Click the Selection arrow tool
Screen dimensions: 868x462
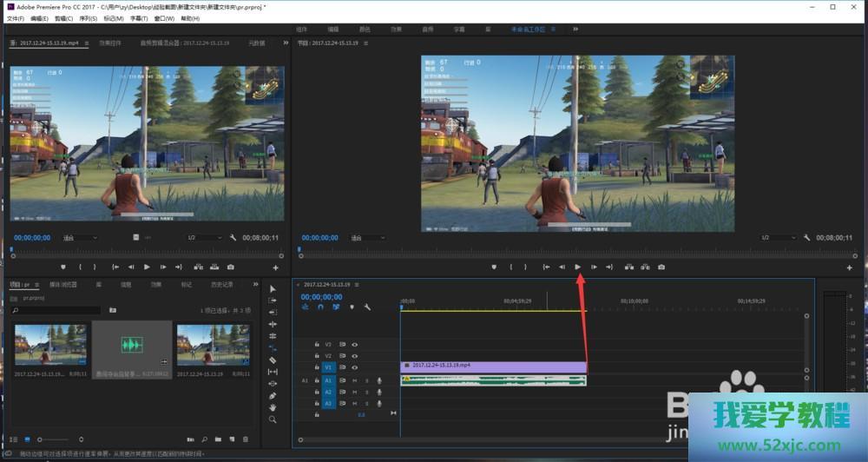click(273, 288)
